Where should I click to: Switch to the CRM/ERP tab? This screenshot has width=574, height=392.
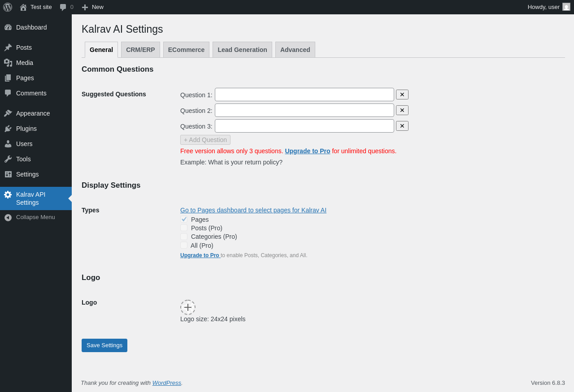pos(140,50)
